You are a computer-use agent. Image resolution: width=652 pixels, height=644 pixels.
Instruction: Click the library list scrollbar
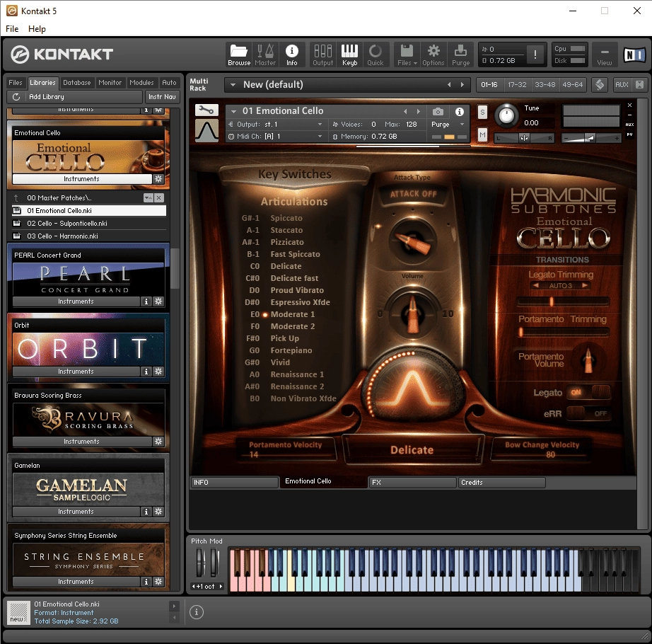(175, 268)
